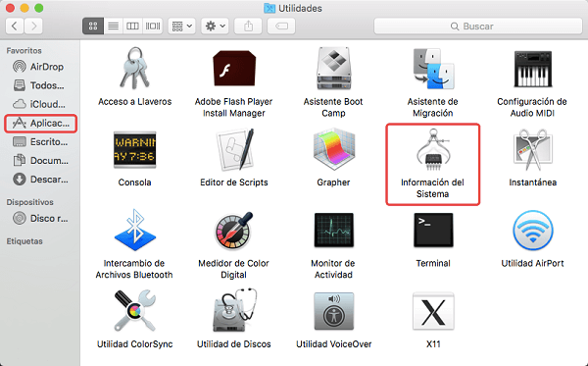
Task: Select the X11 app icon
Action: point(433,311)
